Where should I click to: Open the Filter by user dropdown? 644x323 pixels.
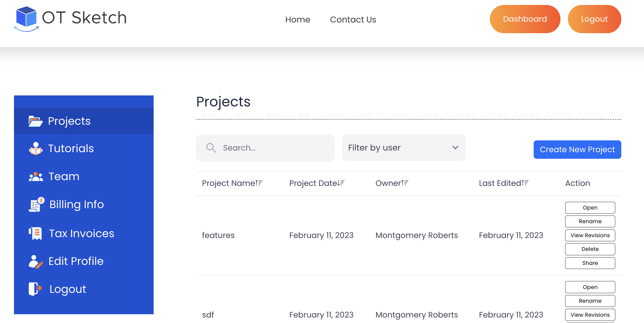click(x=404, y=148)
